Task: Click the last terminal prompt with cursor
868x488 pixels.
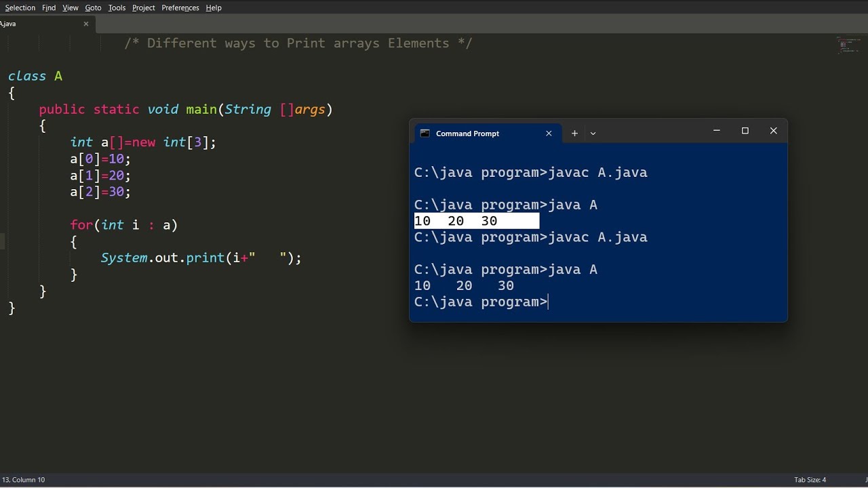Action: tap(481, 302)
